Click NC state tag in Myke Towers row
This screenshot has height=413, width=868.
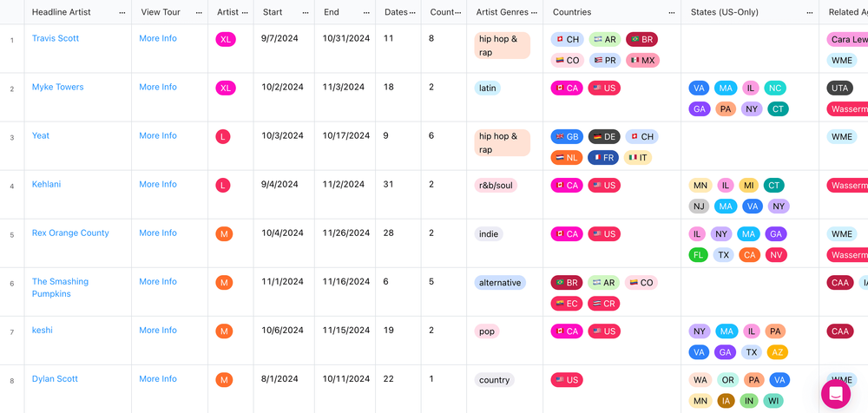click(x=775, y=88)
